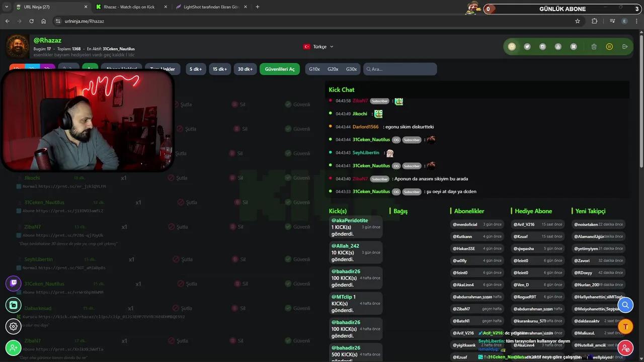Image resolution: width=644 pixels, height=362 pixels.
Task: Select the beige round icon in green toolbar
Action: pyautogui.click(x=512, y=47)
